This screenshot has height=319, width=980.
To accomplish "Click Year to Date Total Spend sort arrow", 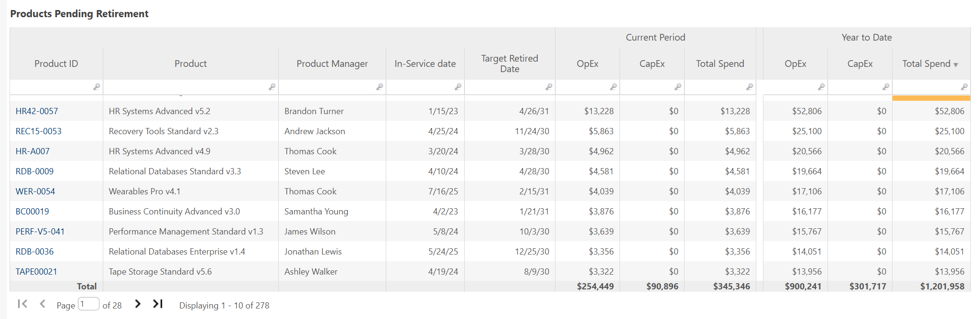I will tap(956, 64).
